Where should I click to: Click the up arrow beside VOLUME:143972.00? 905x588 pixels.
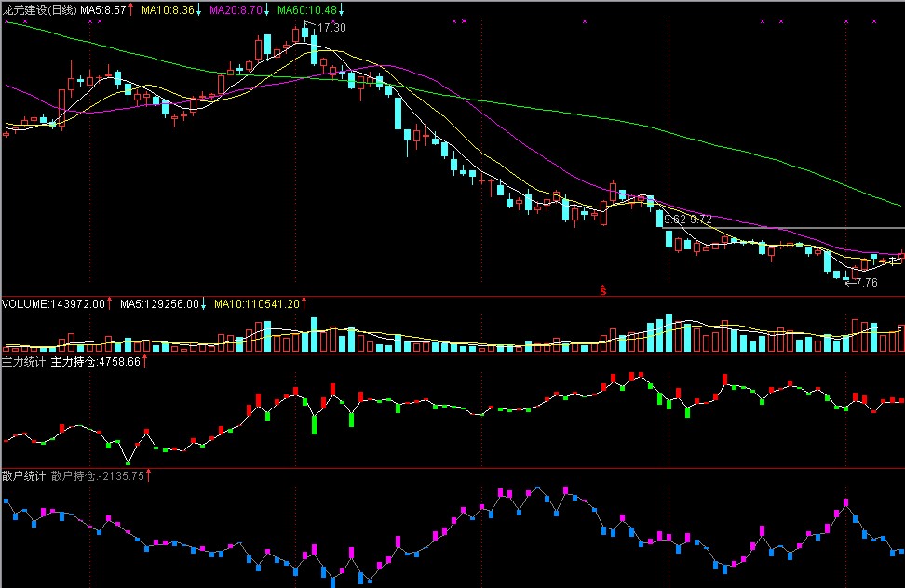coord(110,303)
